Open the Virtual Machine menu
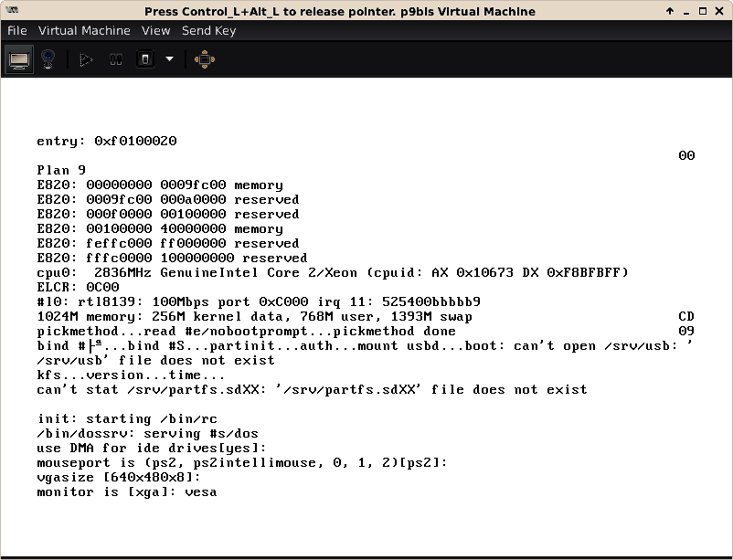This screenshot has height=560, width=733. pyautogui.click(x=83, y=30)
